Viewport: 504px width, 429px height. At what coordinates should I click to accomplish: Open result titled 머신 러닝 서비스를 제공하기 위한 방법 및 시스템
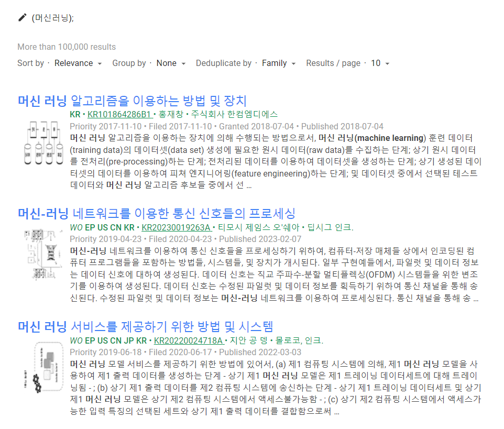click(x=145, y=326)
